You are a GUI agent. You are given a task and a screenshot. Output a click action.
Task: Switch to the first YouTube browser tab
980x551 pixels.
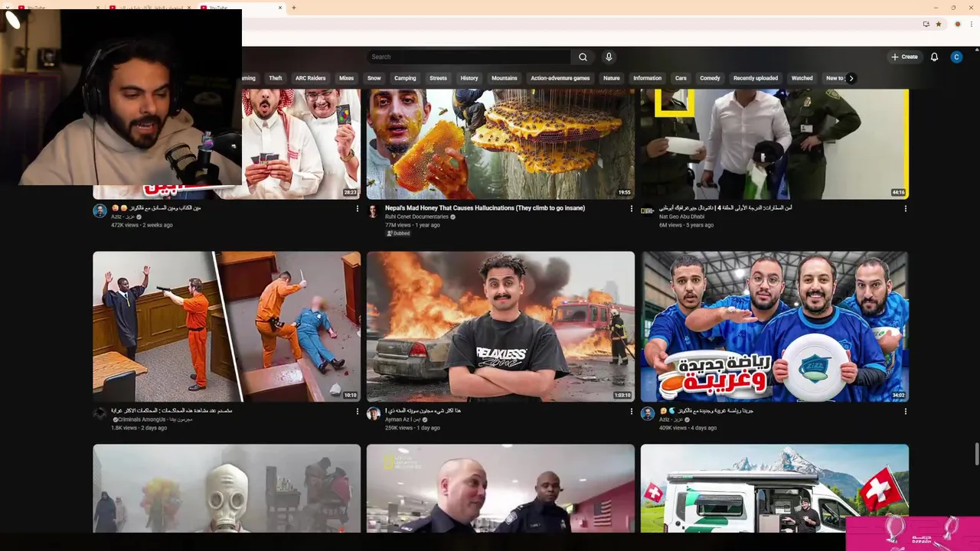(57, 8)
